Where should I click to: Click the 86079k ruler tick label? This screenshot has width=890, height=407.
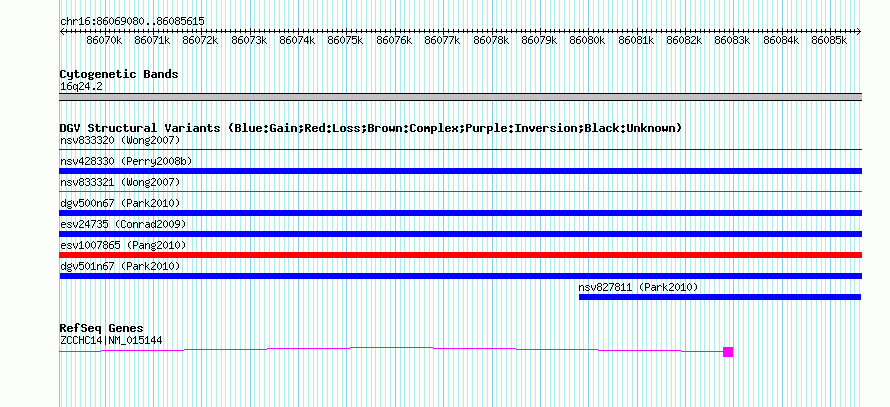click(540, 41)
